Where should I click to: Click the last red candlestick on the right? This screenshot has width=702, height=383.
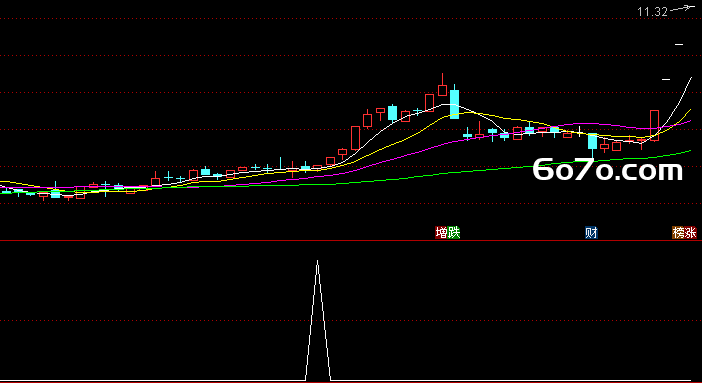pos(655,125)
